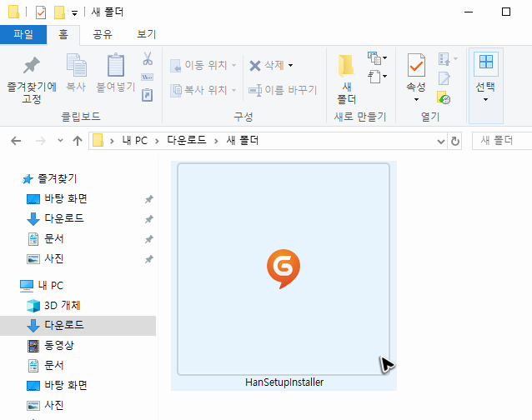Click the Back navigation arrow
This screenshot has width=532, height=420.
coord(16,141)
